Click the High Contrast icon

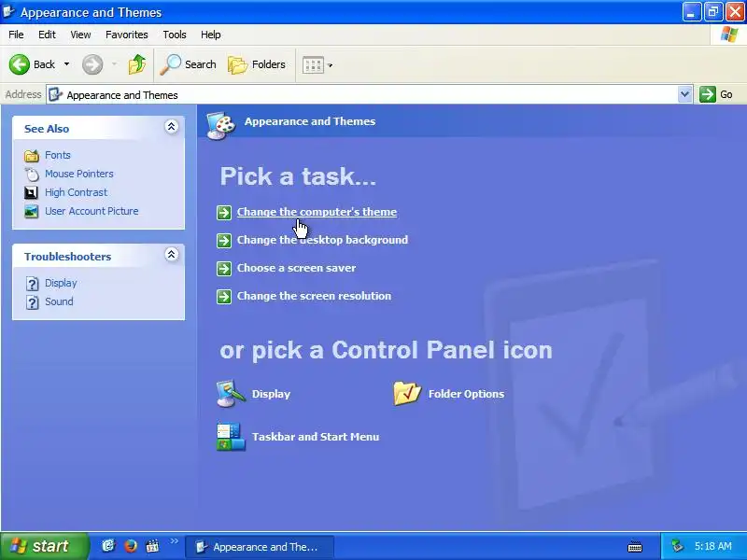(31, 192)
